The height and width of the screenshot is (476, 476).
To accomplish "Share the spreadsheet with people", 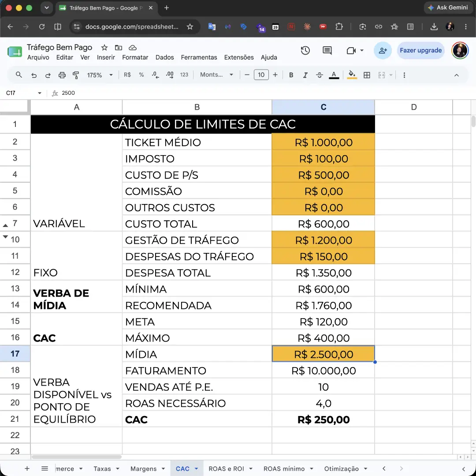I will point(383,50).
